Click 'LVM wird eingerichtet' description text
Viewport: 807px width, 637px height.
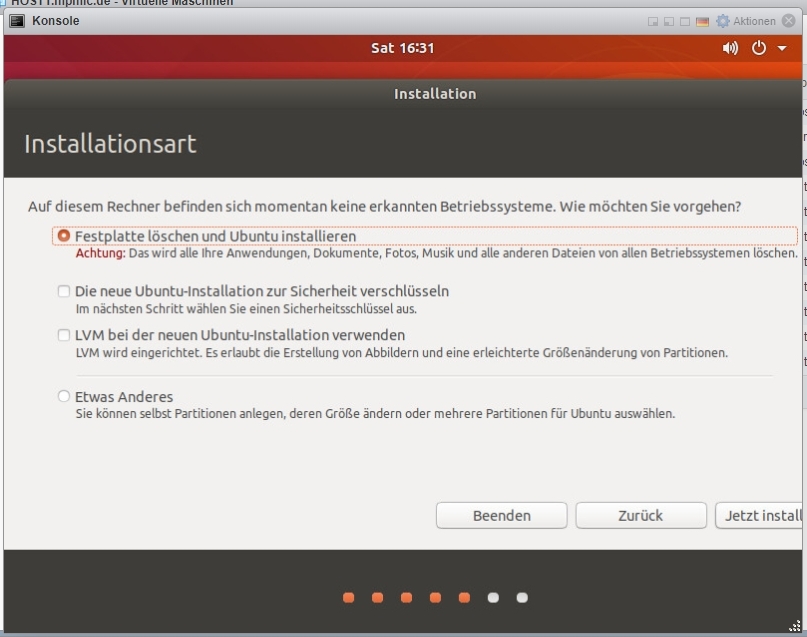(x=401, y=353)
